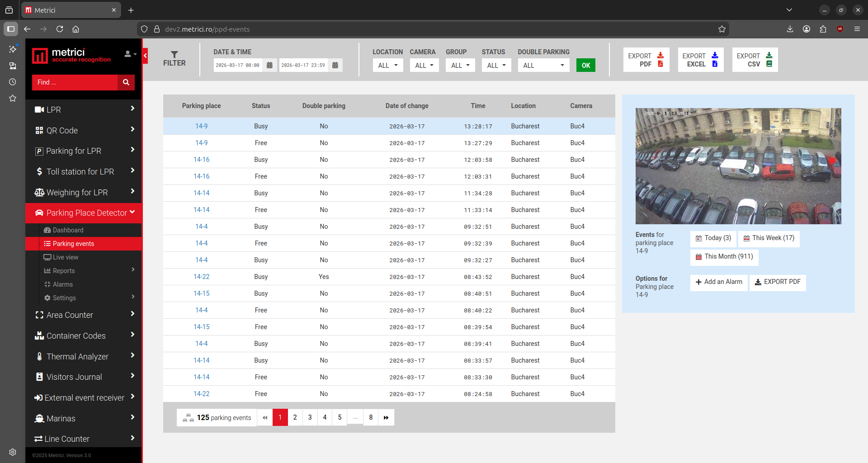Image resolution: width=868 pixels, height=463 pixels.
Task: Expand the LPR menu section
Action: (x=84, y=109)
